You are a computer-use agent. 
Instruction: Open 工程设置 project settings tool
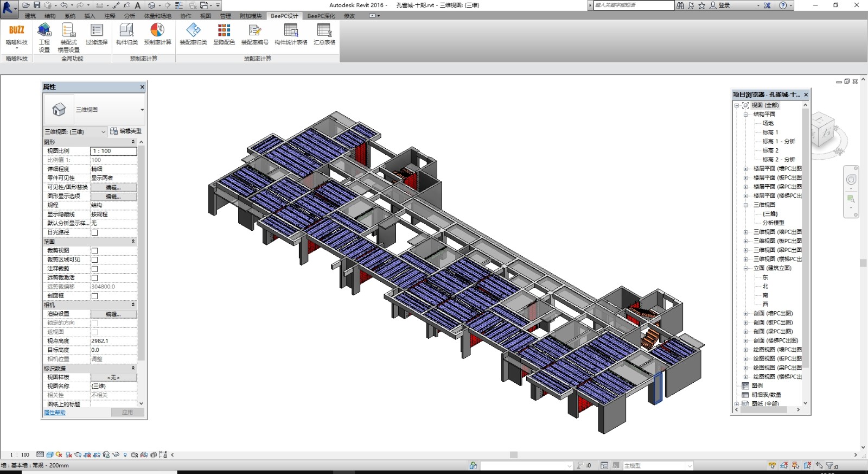[44, 37]
